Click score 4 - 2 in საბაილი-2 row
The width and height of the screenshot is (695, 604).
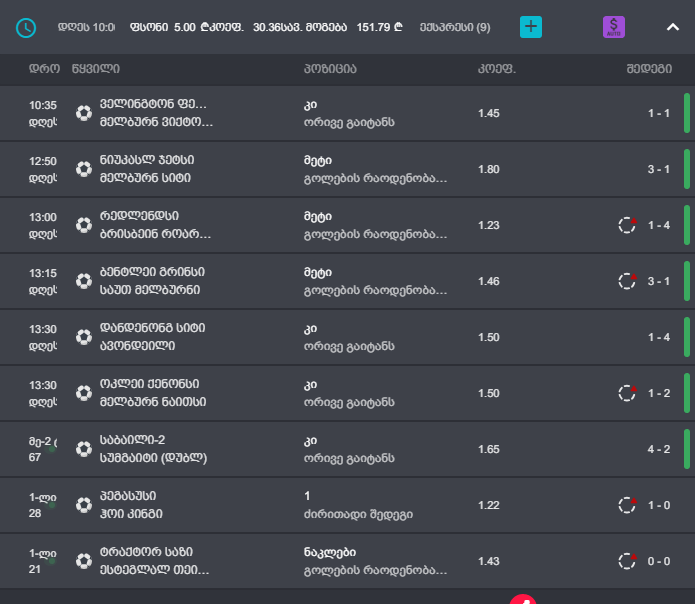pyautogui.click(x=659, y=449)
